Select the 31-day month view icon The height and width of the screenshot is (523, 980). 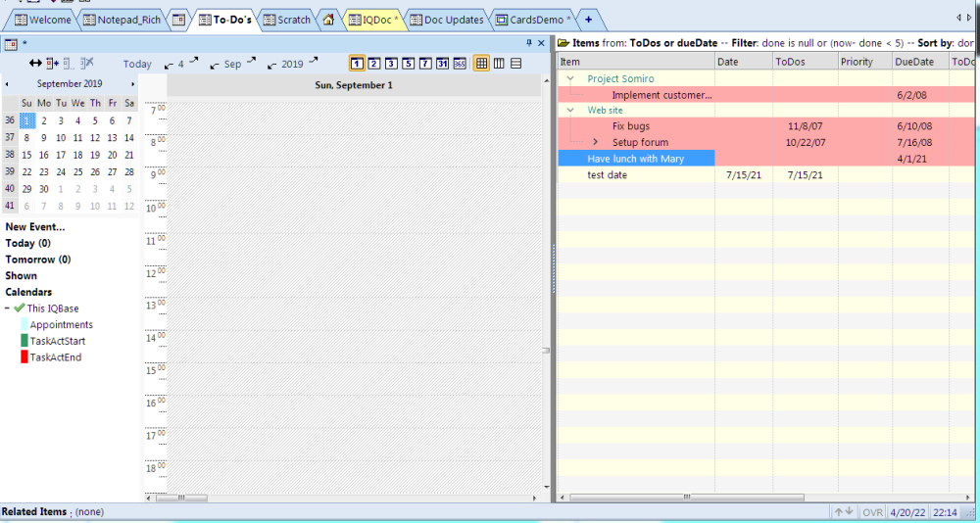click(442, 64)
